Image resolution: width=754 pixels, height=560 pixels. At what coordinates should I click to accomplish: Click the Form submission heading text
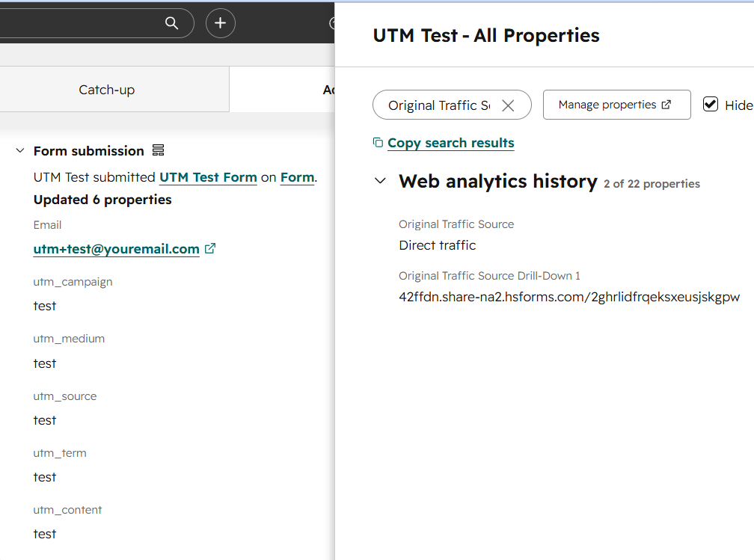pos(88,151)
